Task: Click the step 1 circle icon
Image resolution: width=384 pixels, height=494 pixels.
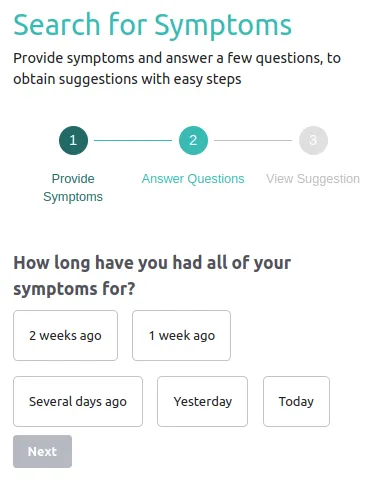Action: click(73, 140)
